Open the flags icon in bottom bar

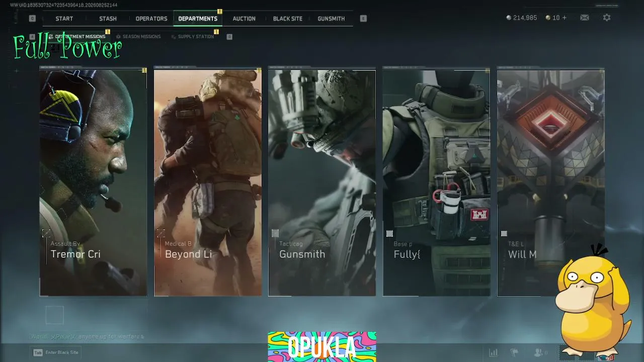click(x=514, y=352)
